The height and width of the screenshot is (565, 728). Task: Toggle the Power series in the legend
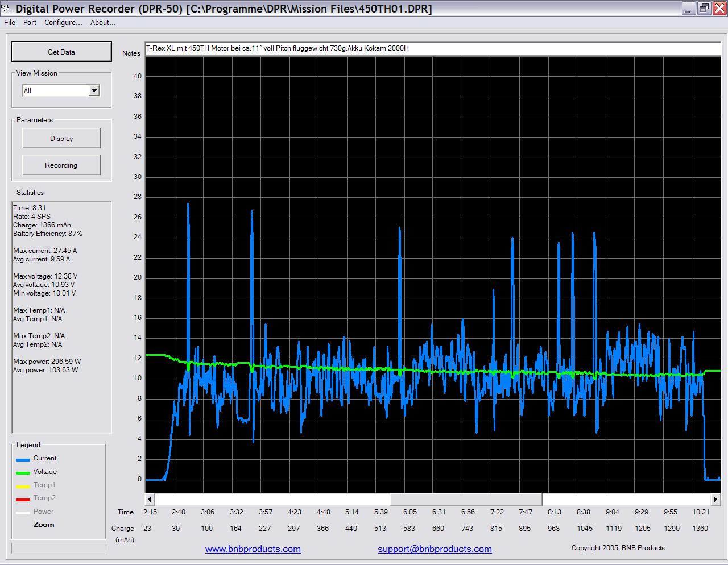pyautogui.click(x=43, y=512)
